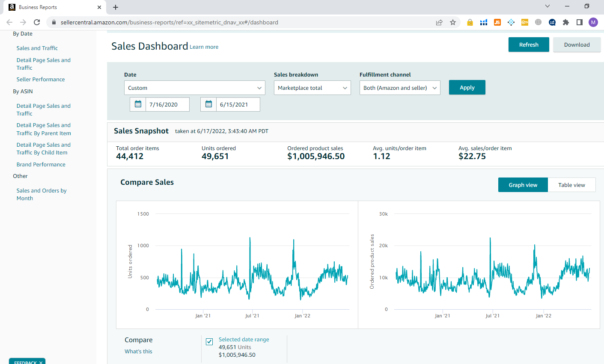604x364 pixels.
Task: Open the Brand Performance report
Action: point(41,164)
